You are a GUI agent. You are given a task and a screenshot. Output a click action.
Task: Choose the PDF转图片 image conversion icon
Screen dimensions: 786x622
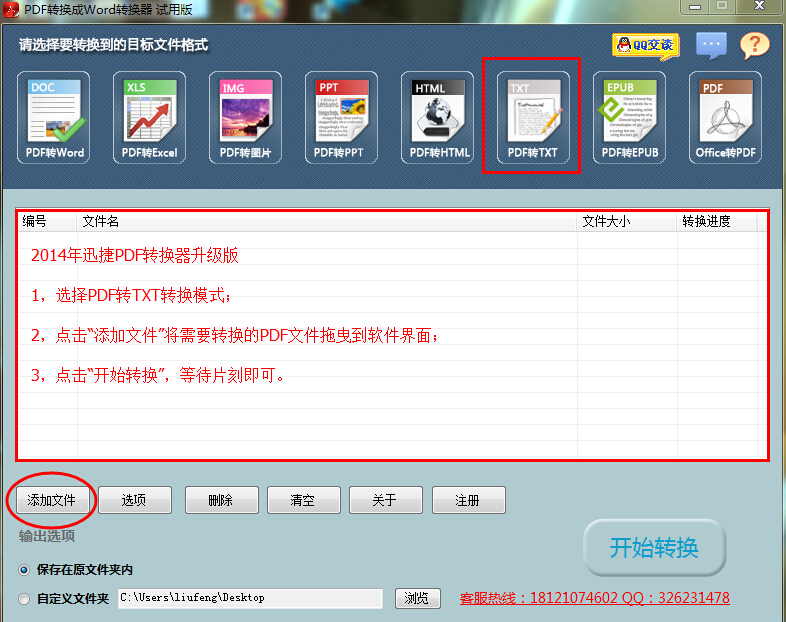pyautogui.click(x=246, y=117)
